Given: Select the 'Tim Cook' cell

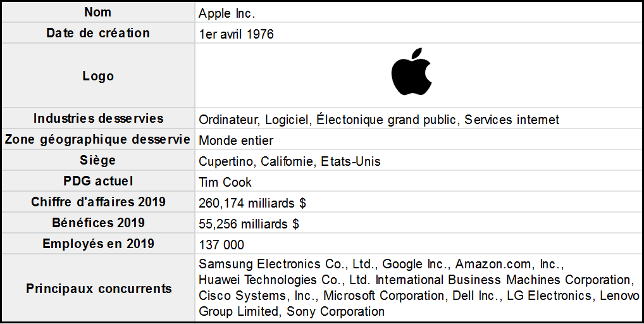Looking at the screenshot, I should (225, 182).
